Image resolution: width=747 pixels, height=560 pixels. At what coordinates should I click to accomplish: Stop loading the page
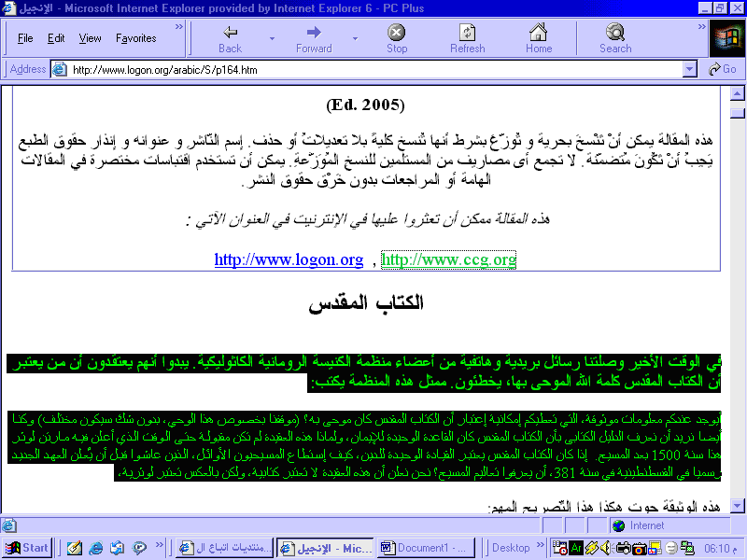click(397, 38)
